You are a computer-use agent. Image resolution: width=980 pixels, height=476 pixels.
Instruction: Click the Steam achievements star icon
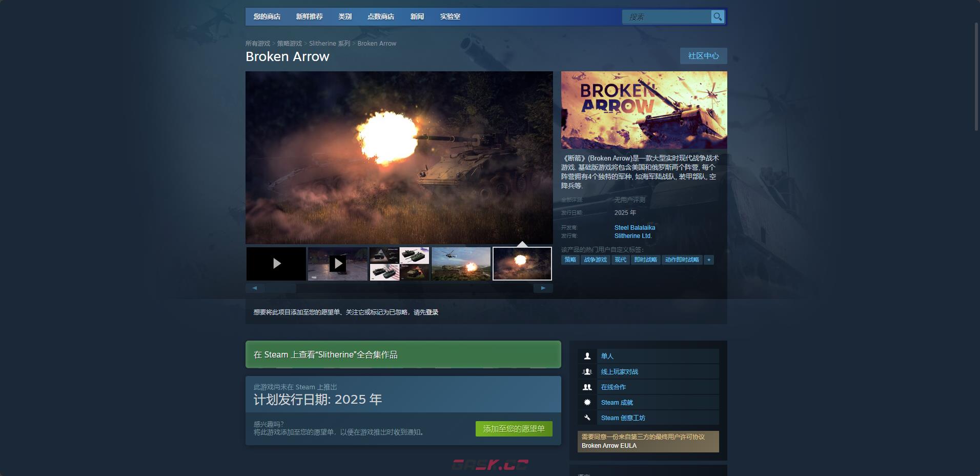click(587, 403)
